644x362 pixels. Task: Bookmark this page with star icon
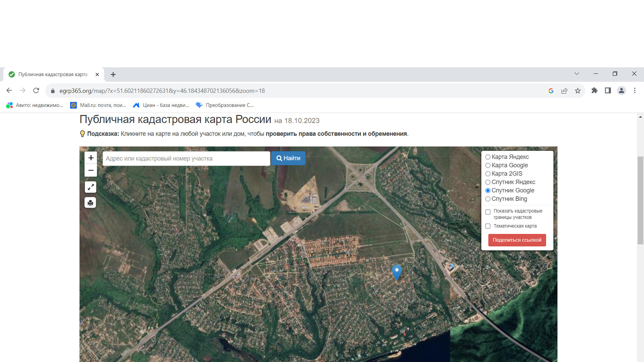[x=578, y=91]
